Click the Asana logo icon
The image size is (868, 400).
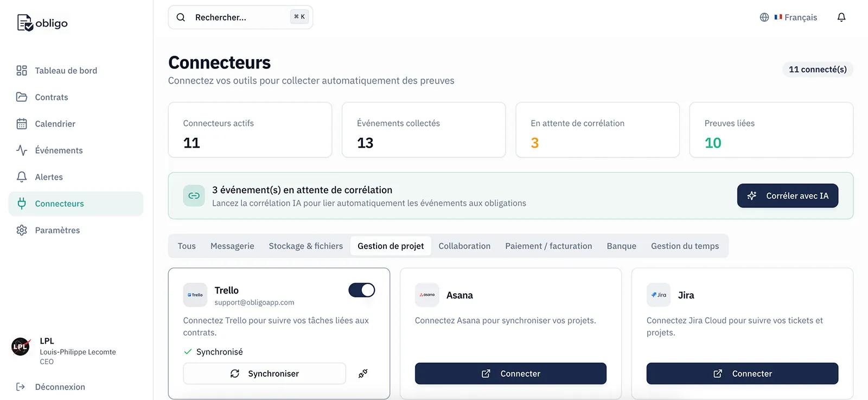click(427, 295)
